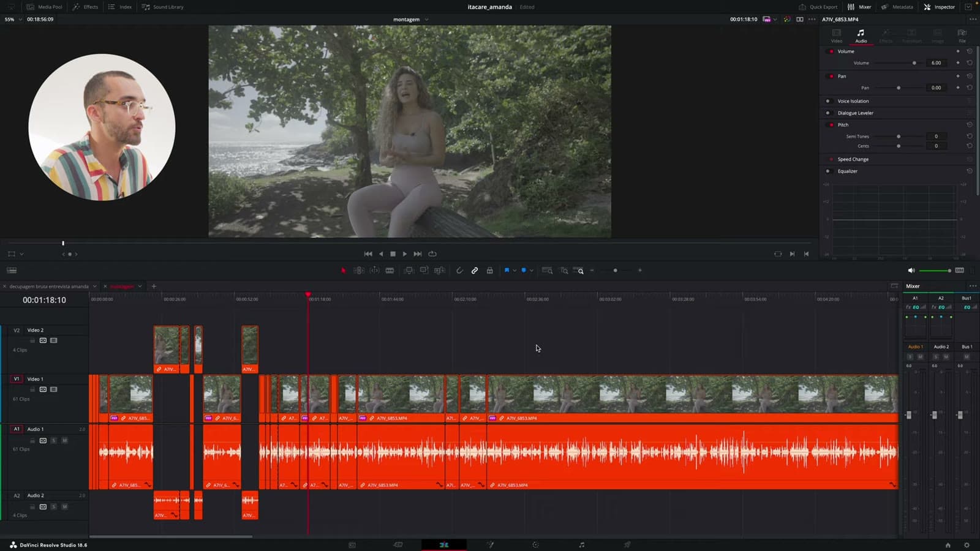Switch to the Fairlight page
Screen dimensions: 980x551
click(x=581, y=545)
